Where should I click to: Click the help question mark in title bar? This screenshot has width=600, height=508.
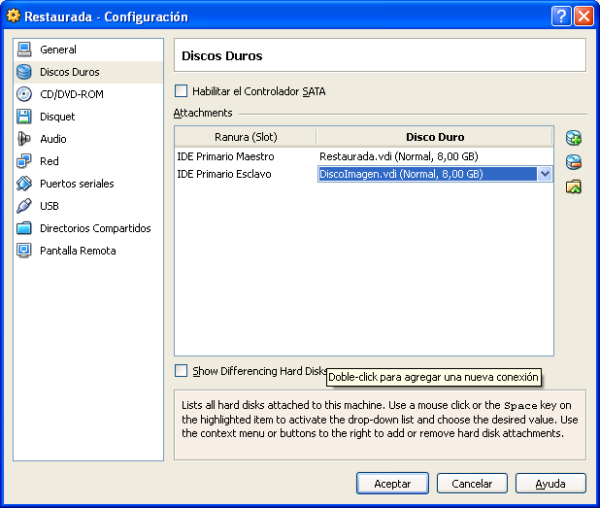point(562,16)
